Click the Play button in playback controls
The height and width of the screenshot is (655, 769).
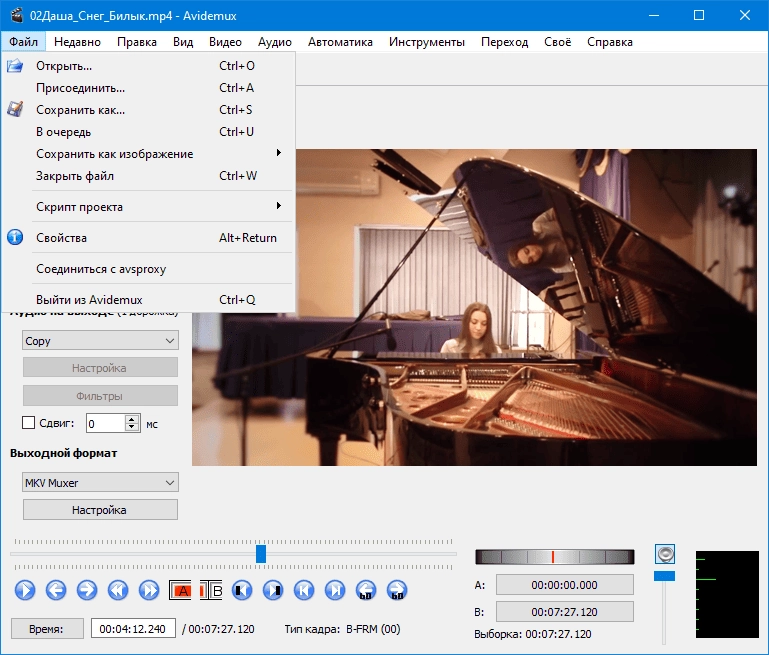[x=25, y=590]
